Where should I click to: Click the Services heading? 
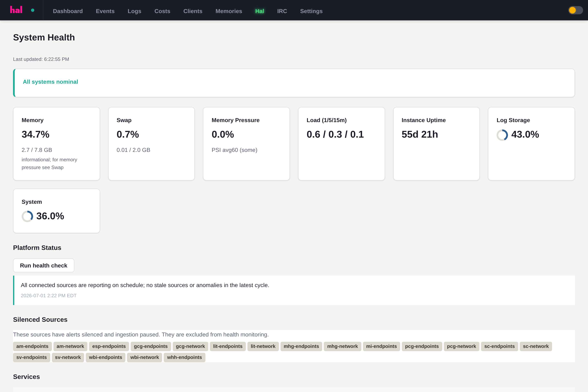click(x=27, y=377)
